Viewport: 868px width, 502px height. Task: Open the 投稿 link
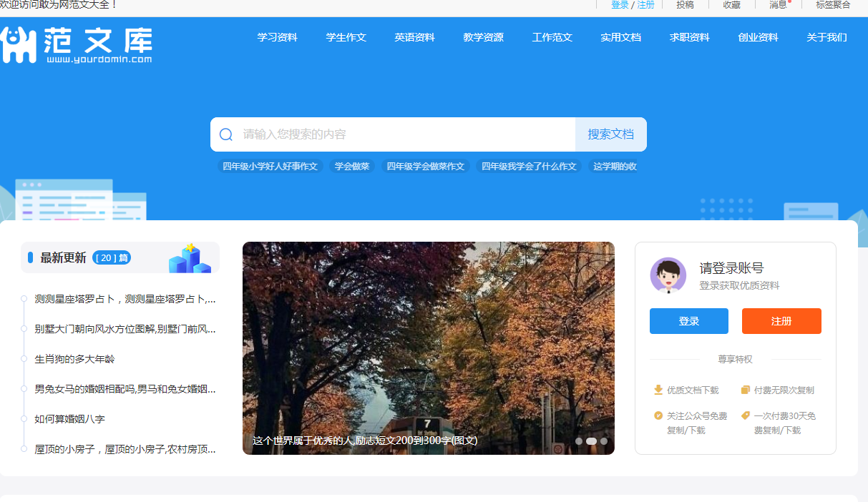[x=685, y=5]
